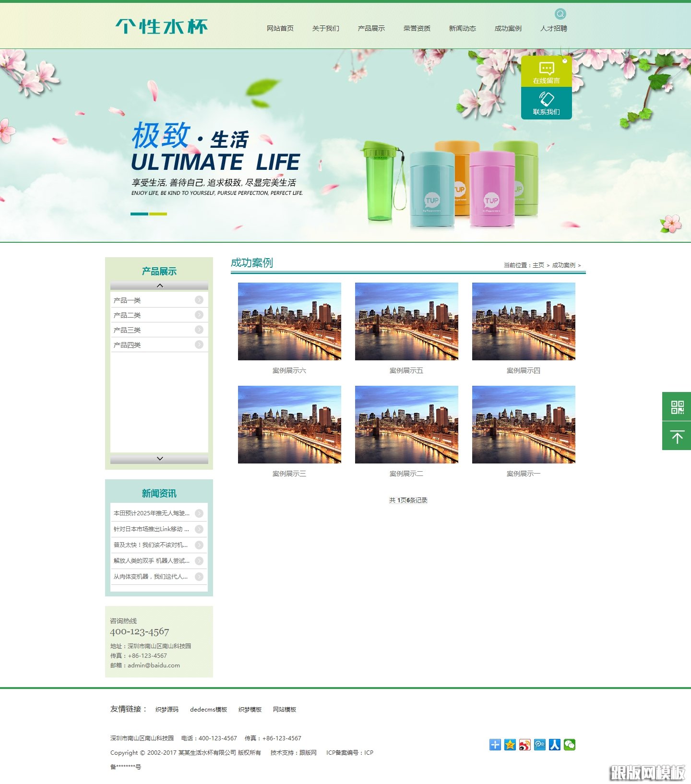Click the back-to-top arrow button
The width and height of the screenshot is (691, 784).
[677, 437]
